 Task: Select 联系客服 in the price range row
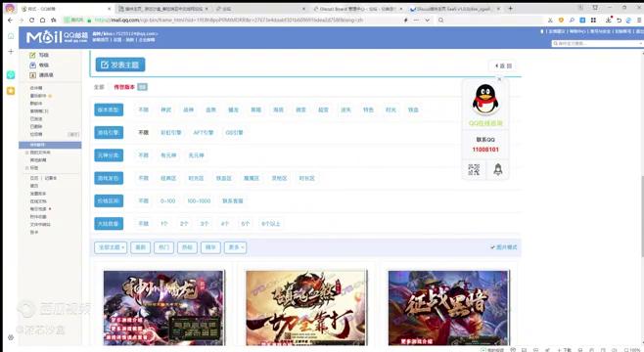(233, 201)
